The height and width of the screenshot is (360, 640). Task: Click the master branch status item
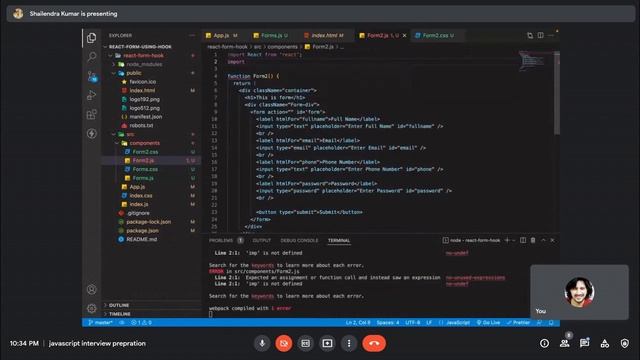(x=100, y=322)
